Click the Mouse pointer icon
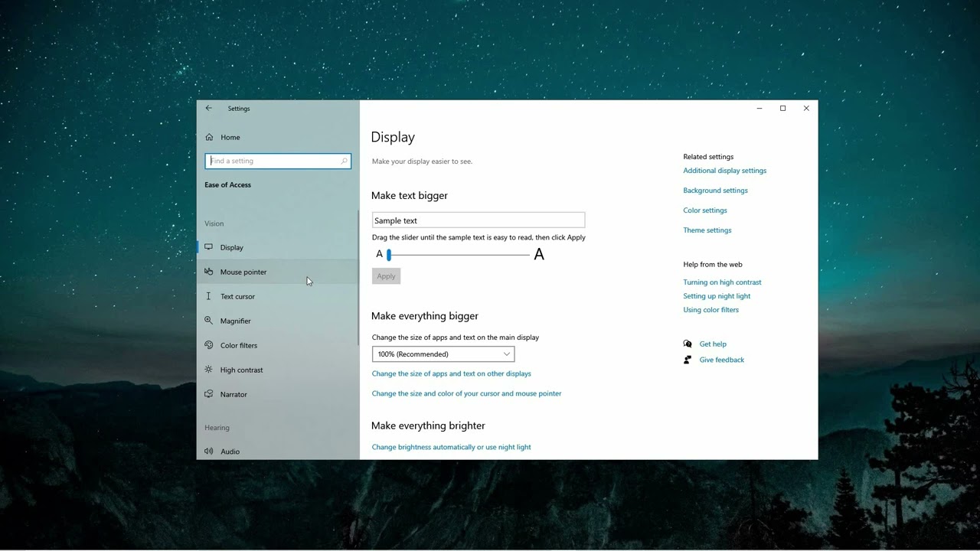 tap(208, 272)
